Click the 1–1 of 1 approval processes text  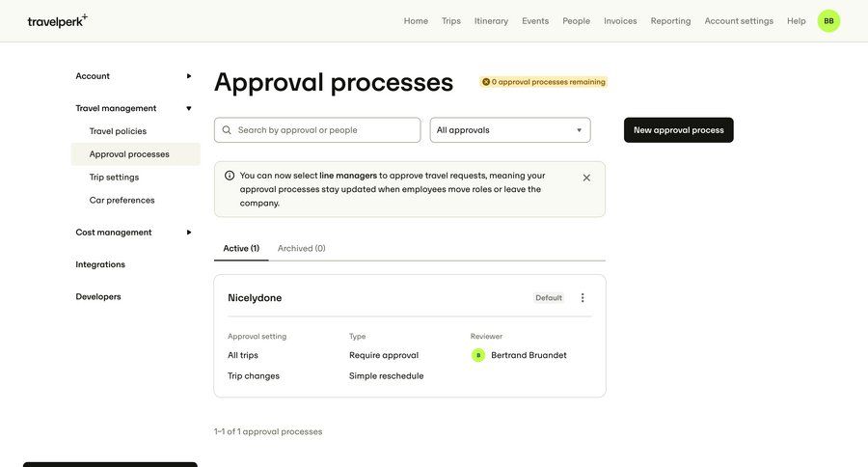point(268,431)
